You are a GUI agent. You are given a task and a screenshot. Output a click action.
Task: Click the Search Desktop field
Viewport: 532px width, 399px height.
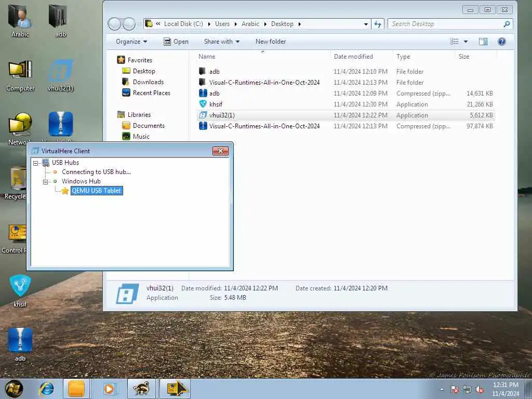pyautogui.click(x=450, y=24)
